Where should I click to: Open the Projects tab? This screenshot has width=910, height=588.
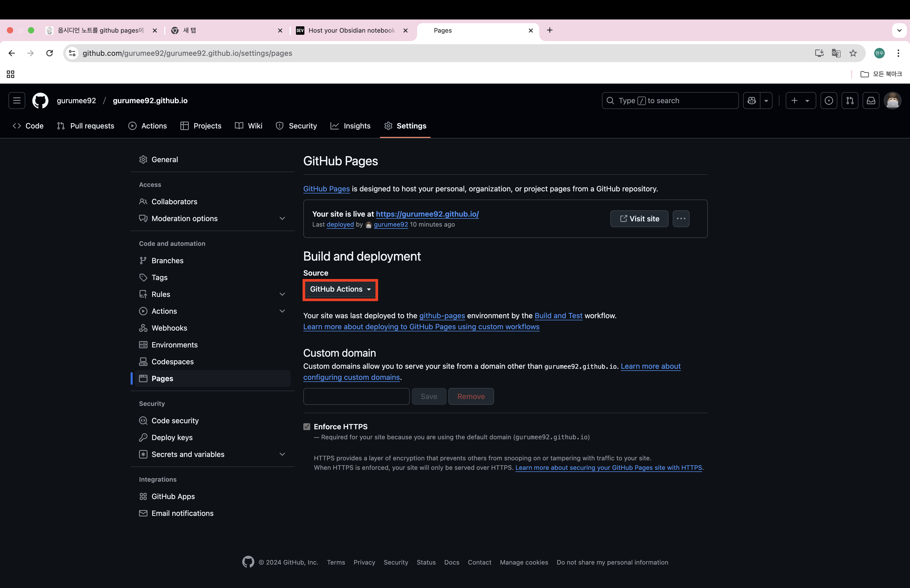coord(201,126)
